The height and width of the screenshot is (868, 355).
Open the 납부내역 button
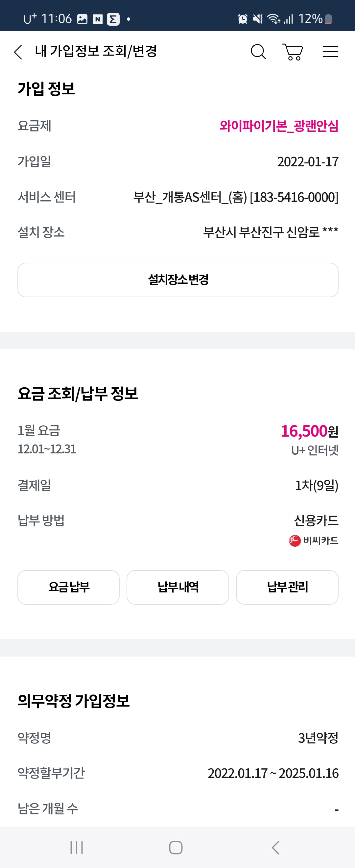point(178,587)
